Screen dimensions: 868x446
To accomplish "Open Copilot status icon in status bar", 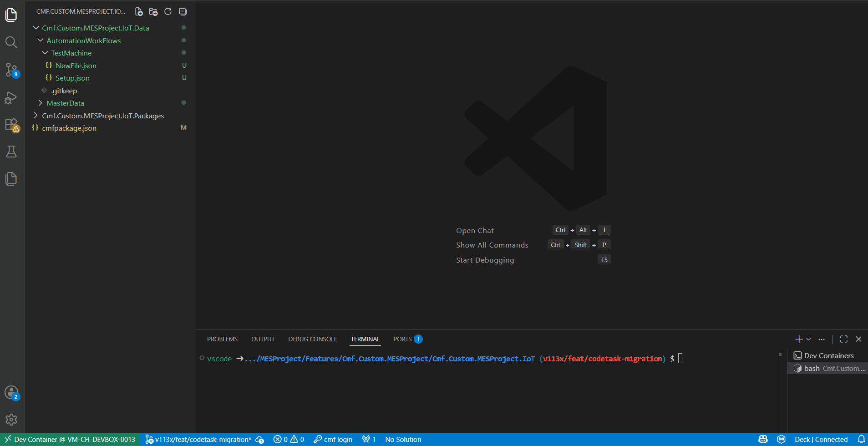I will [763, 440].
